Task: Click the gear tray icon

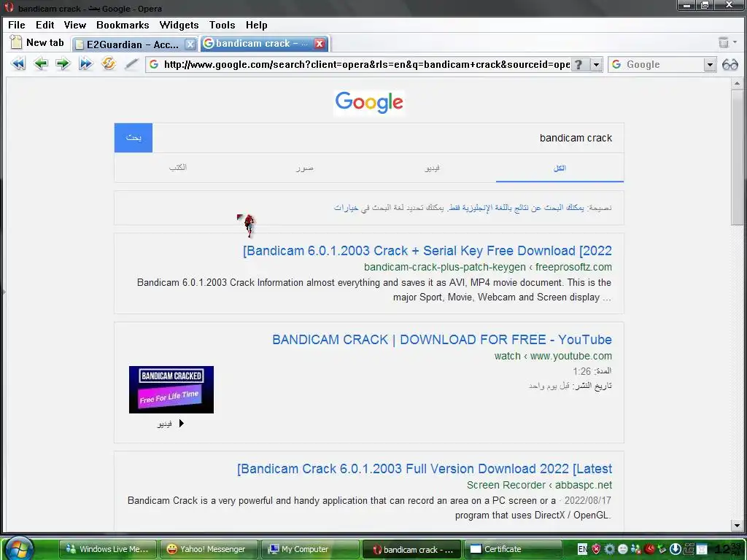Action: click(x=609, y=549)
